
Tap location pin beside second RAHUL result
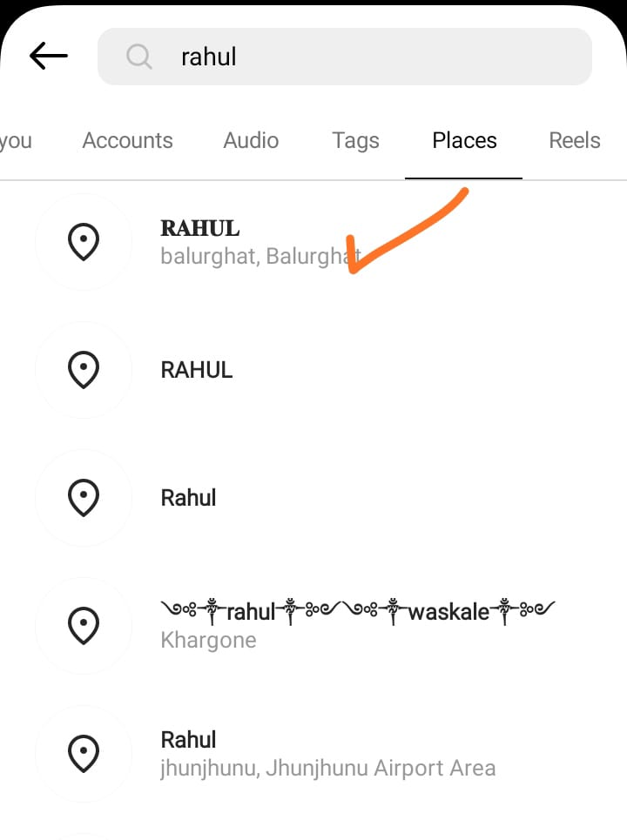coord(84,370)
